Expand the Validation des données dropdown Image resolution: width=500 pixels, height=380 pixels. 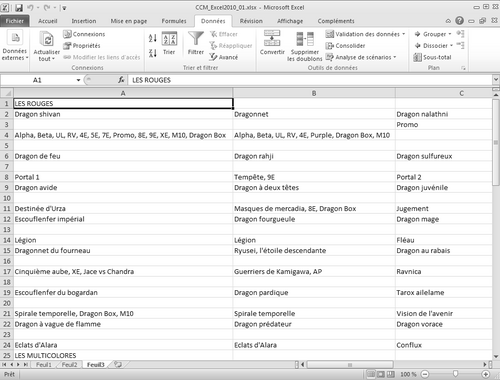(x=404, y=34)
